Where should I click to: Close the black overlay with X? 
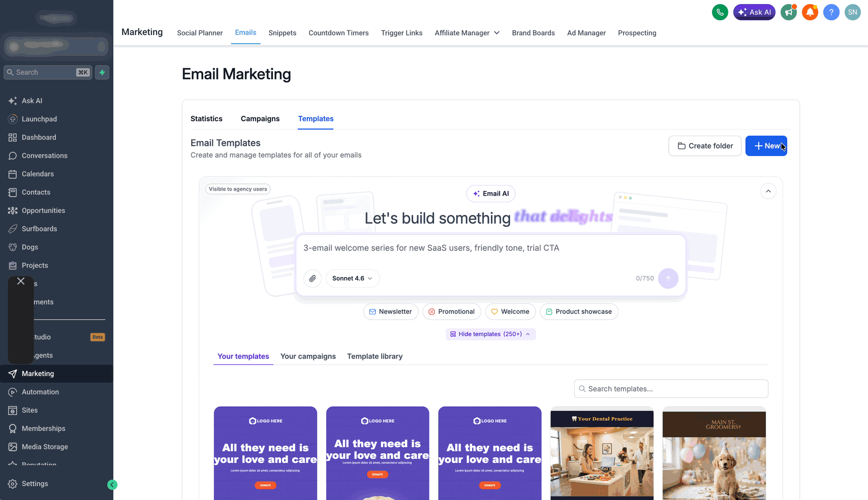(x=21, y=281)
